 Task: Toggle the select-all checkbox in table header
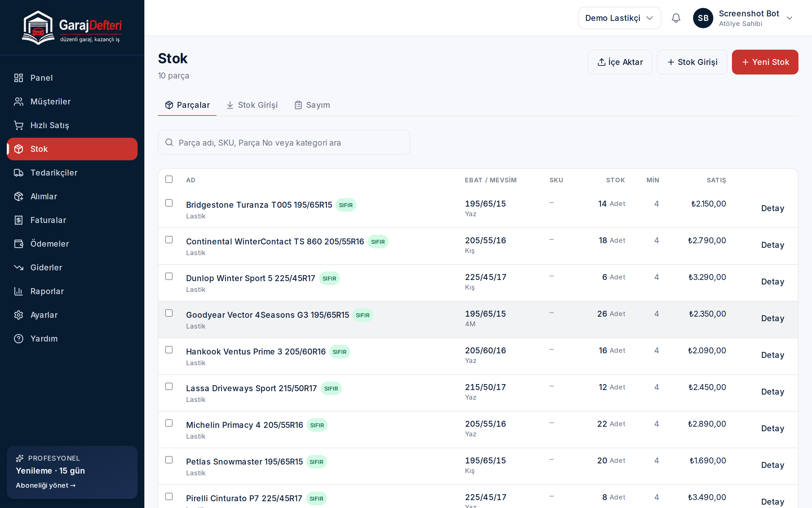point(169,179)
